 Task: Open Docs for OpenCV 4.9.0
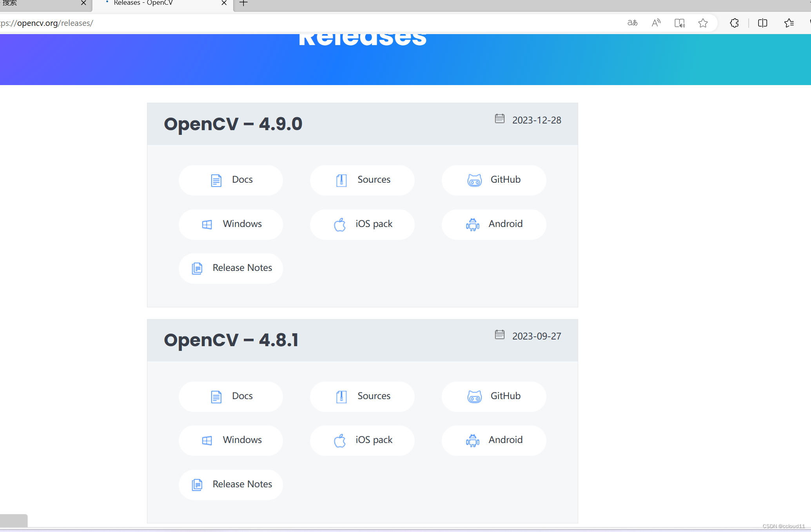point(232,179)
